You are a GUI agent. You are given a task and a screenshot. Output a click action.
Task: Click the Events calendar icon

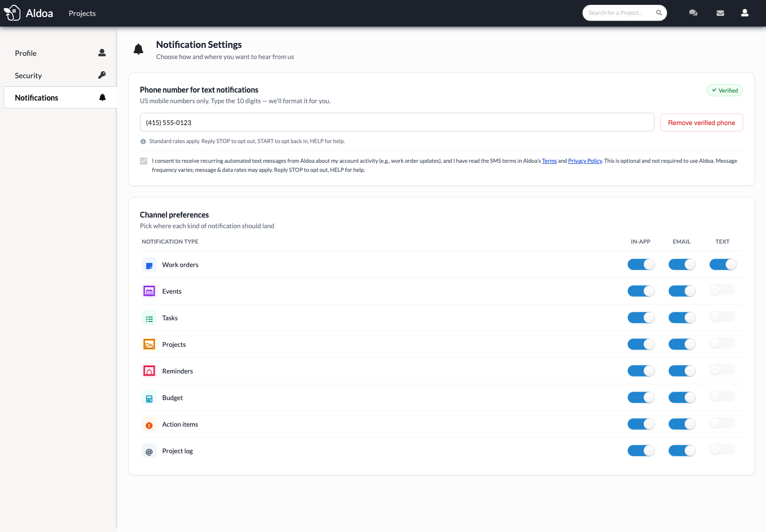click(x=149, y=292)
